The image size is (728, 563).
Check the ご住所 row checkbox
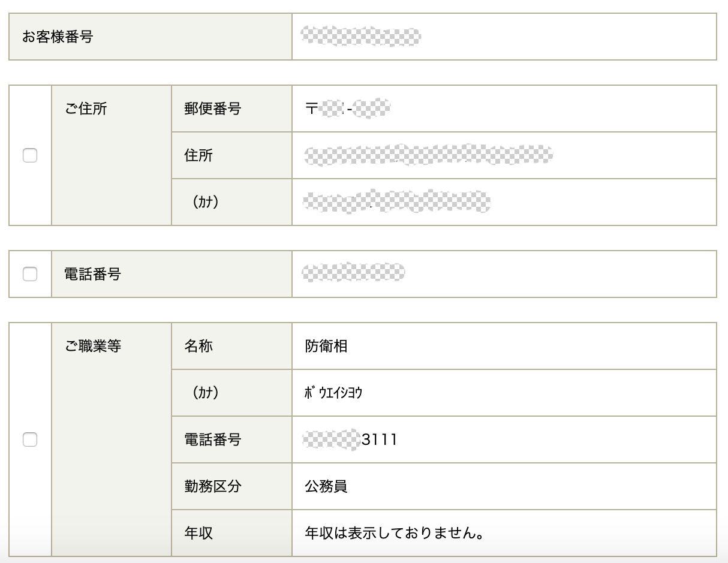(30, 156)
